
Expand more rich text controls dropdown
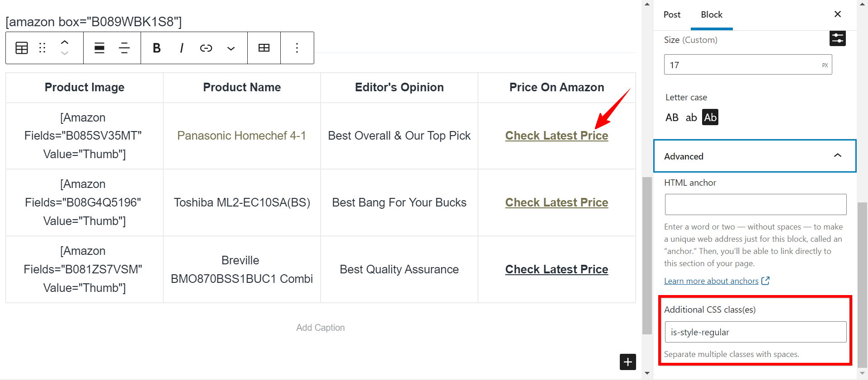pyautogui.click(x=231, y=48)
